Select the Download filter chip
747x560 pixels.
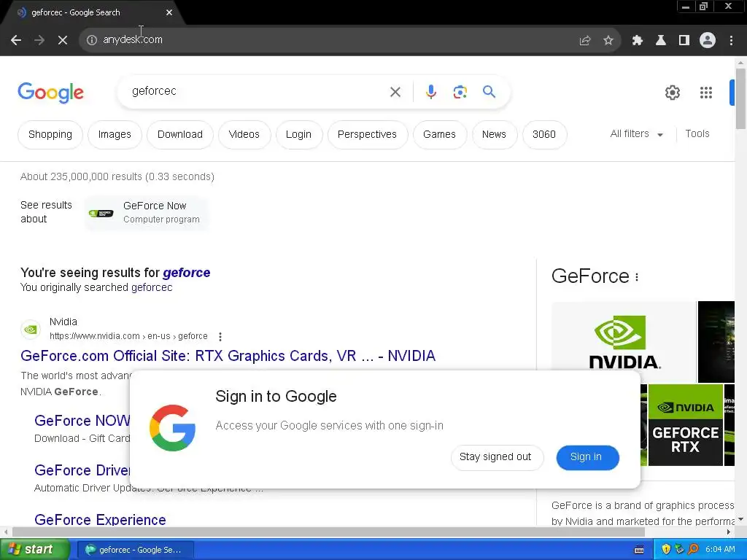[180, 135]
